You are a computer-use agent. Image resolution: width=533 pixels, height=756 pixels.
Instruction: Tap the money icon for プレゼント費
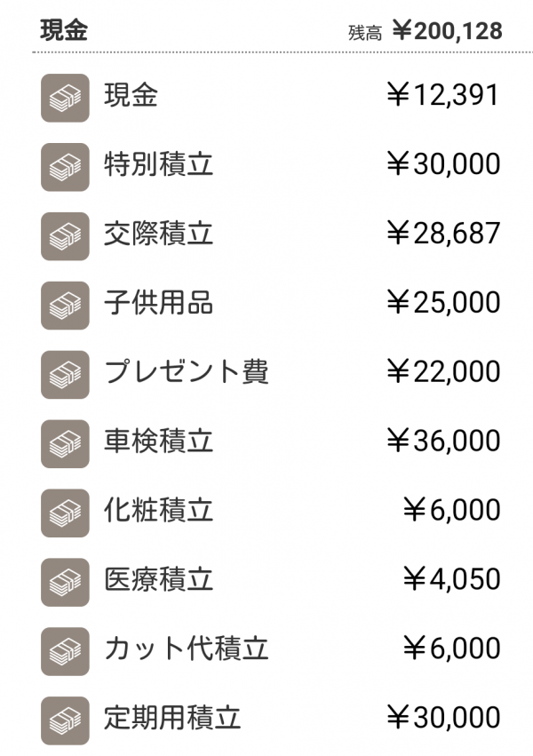[x=65, y=375]
